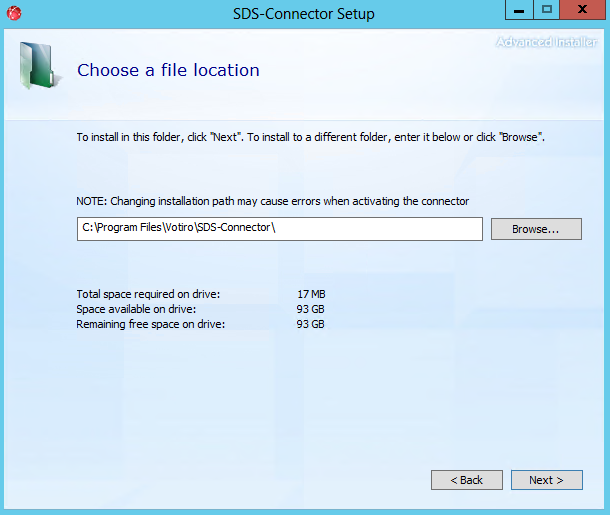This screenshot has height=515, width=610.
Task: Click the Browse... button
Action: tap(536, 229)
